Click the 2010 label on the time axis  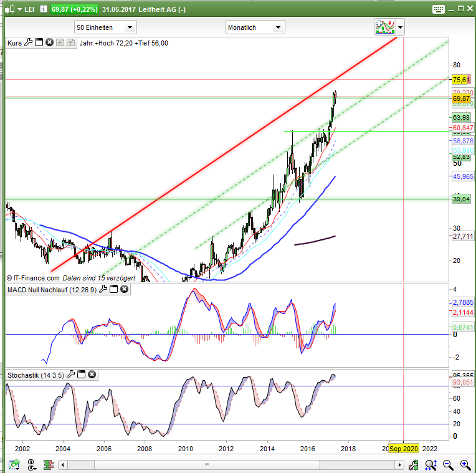click(185, 449)
